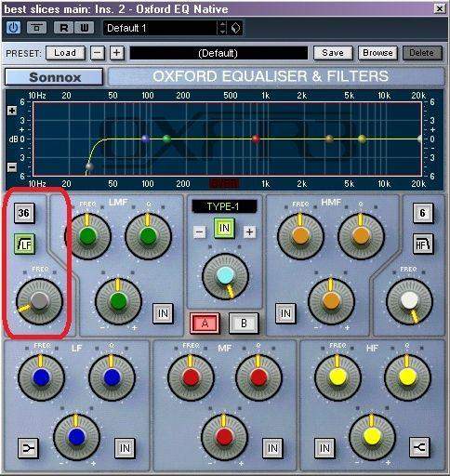Click the white high filter FREQ knob
This screenshot has height=476, width=450.
point(409,301)
